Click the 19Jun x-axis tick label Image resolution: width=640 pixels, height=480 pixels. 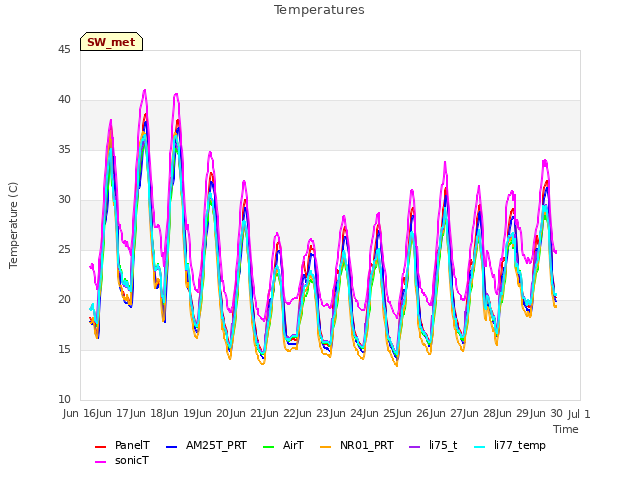click(x=197, y=414)
